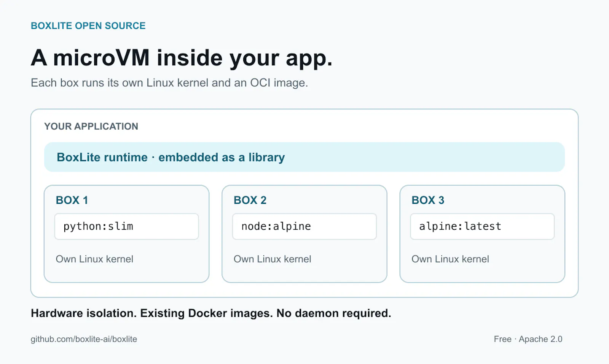Click the github.com/boxlite-ai/boxlite link
609x364 pixels.
(x=84, y=339)
